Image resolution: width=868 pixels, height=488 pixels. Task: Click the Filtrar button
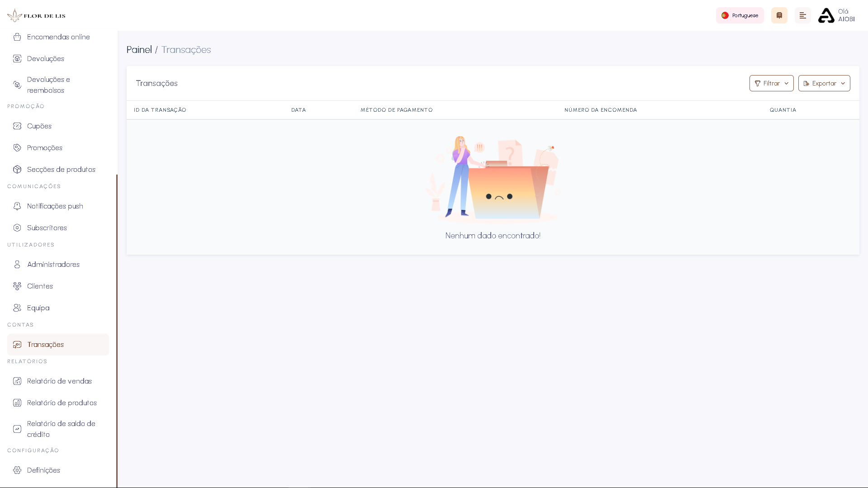coord(771,83)
